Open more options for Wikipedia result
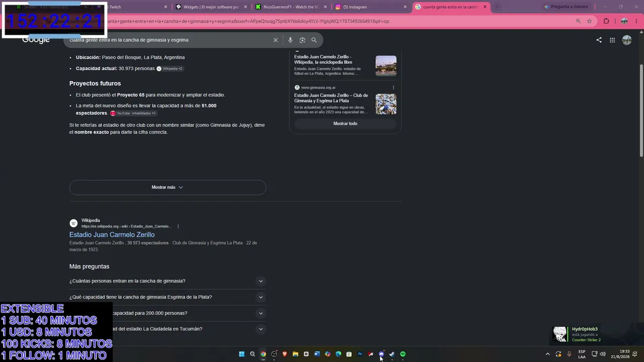644x362 pixels. 178,226
